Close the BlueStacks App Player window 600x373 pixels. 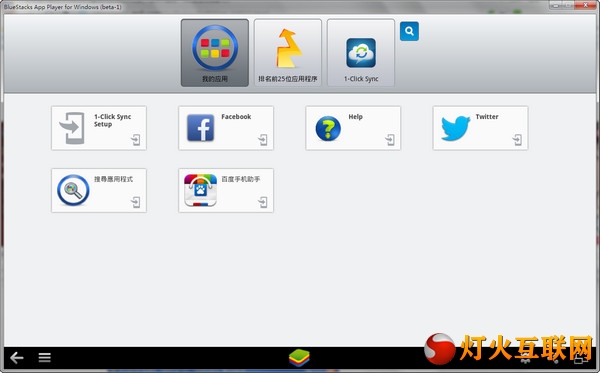pos(585,5)
